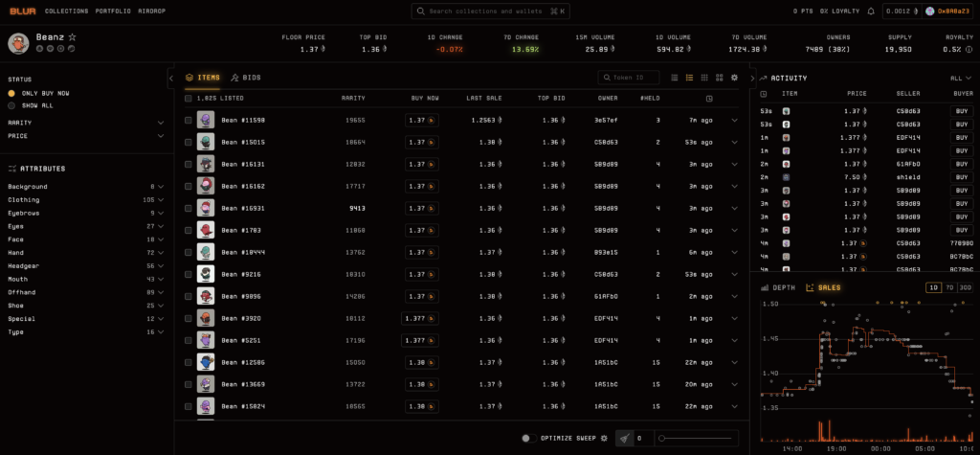The height and width of the screenshot is (455, 980).
Task: Check the Bean #1703 checkbox
Action: pos(189,230)
